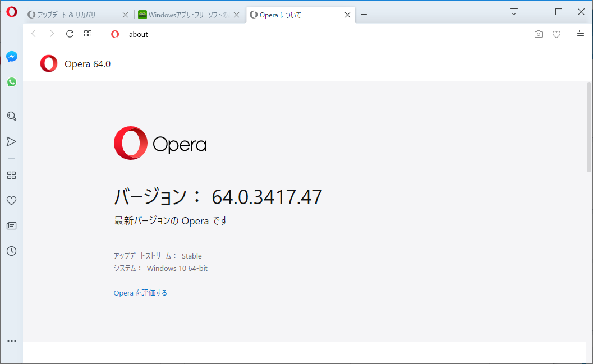The width and height of the screenshot is (593, 364).
Task: Open WhatsApp in the sidebar
Action: pos(11,81)
